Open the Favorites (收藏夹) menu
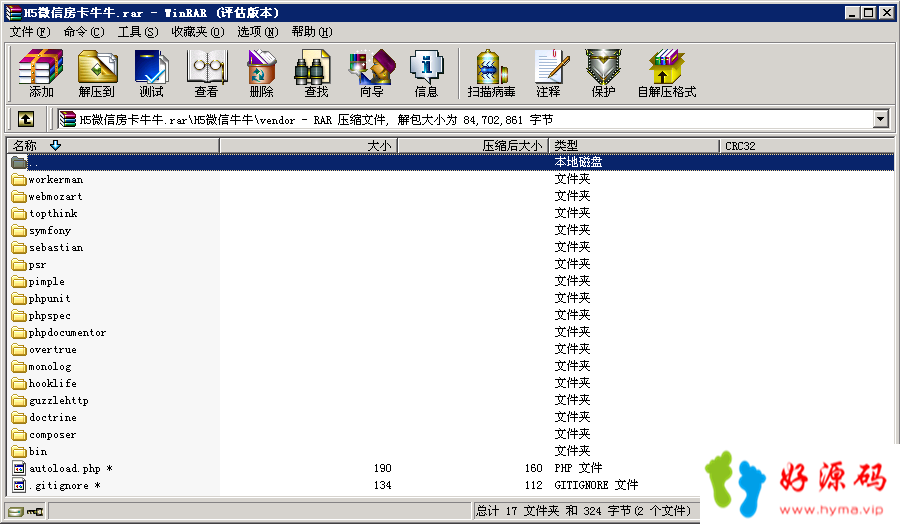Screen dimensions: 900x524 [198, 32]
